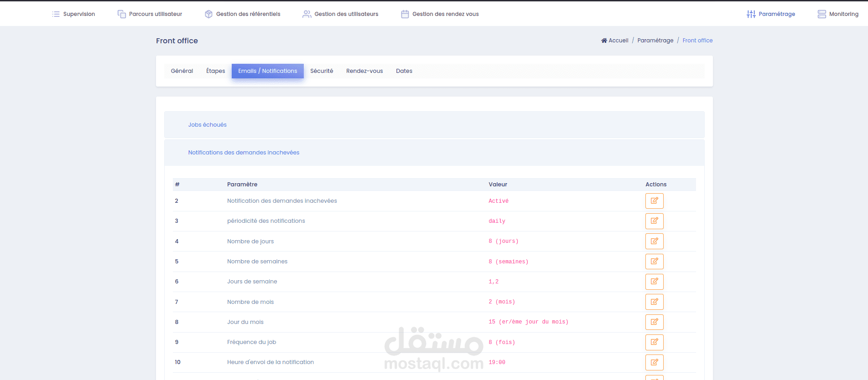
Task: Switch to the Sécurité tab
Action: click(322, 71)
